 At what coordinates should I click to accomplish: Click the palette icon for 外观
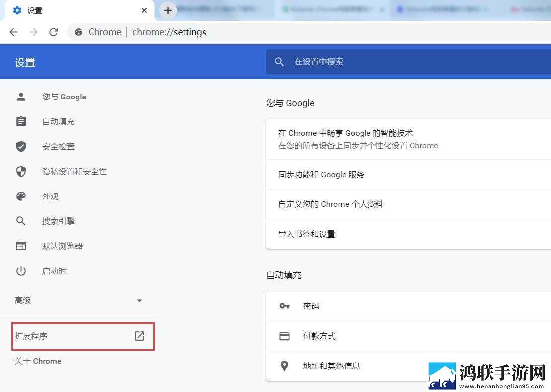(21, 196)
